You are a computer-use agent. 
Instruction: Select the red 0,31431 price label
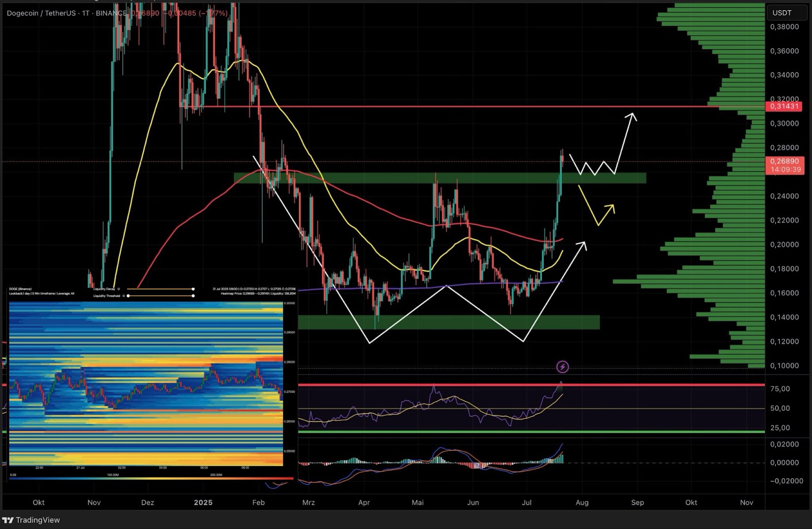click(785, 107)
